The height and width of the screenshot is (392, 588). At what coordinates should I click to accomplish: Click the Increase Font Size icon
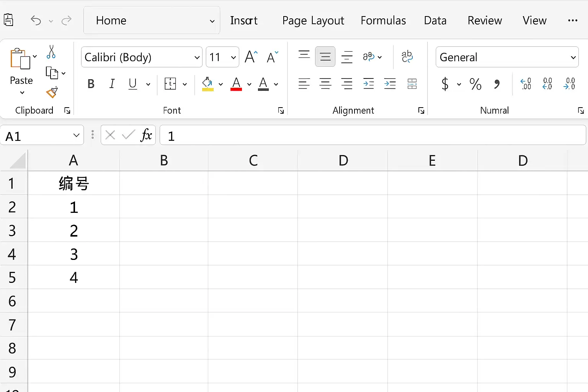(251, 57)
